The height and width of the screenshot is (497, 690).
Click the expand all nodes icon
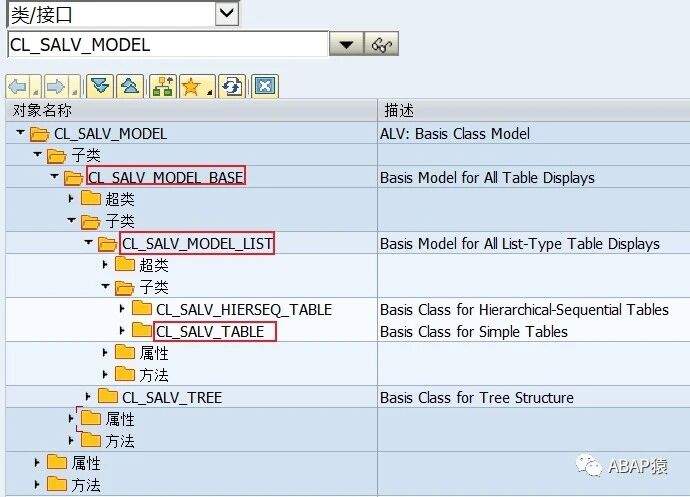(100, 86)
